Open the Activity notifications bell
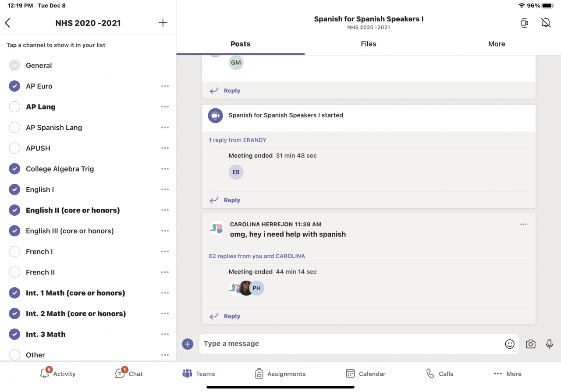The width and height of the screenshot is (561, 392). click(45, 374)
